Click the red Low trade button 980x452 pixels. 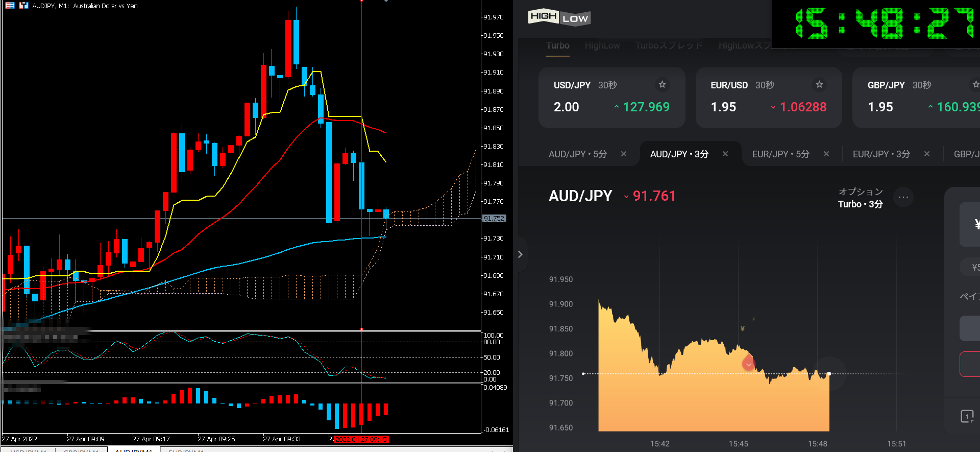(x=970, y=364)
